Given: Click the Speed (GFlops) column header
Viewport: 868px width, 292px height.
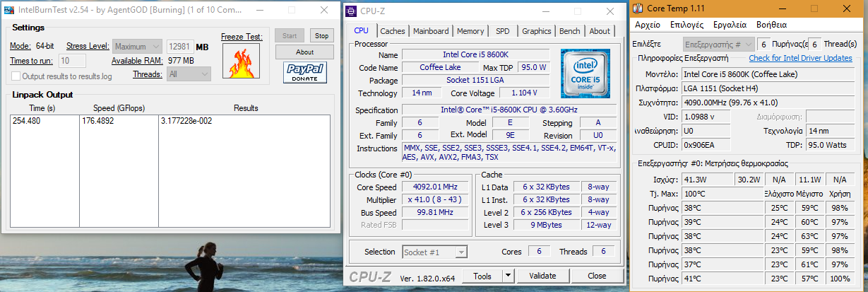Looking at the screenshot, I should pos(119,108).
